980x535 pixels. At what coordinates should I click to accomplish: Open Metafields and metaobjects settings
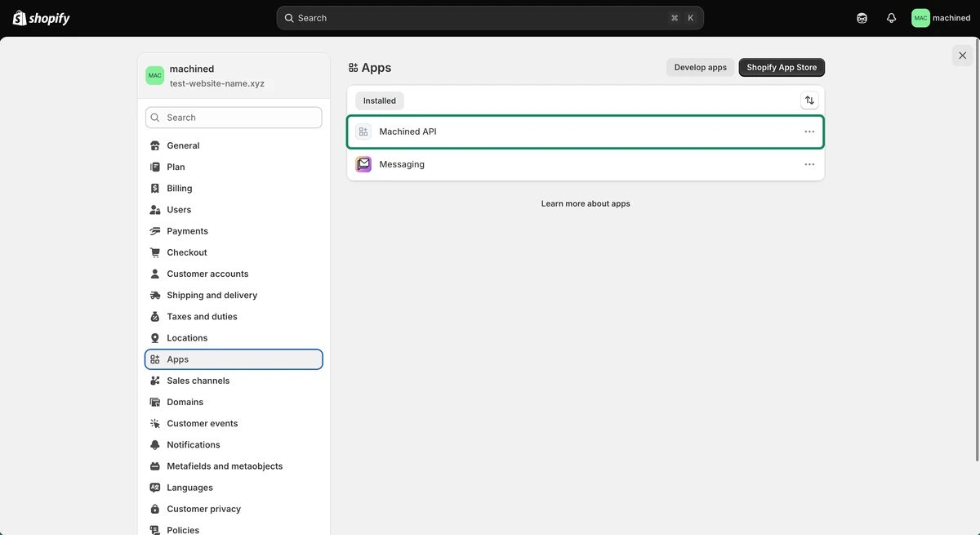click(x=234, y=466)
